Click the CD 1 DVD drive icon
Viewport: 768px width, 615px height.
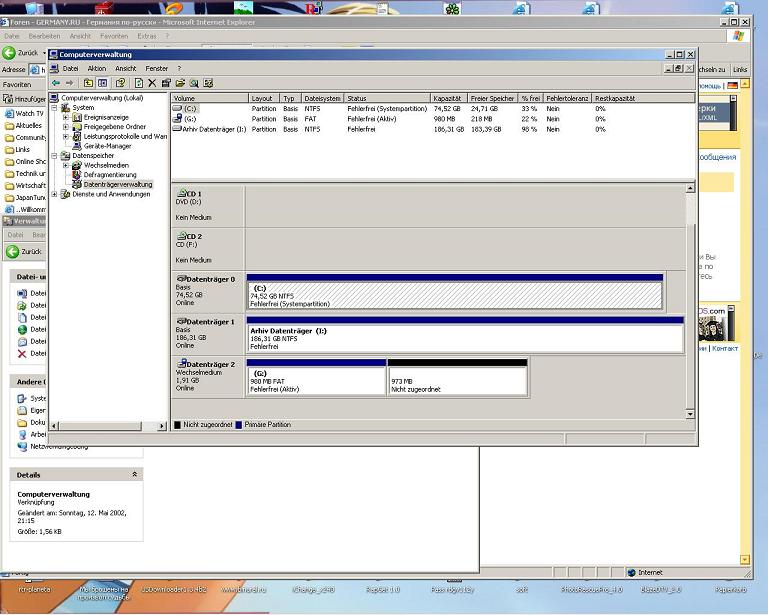coord(181,193)
